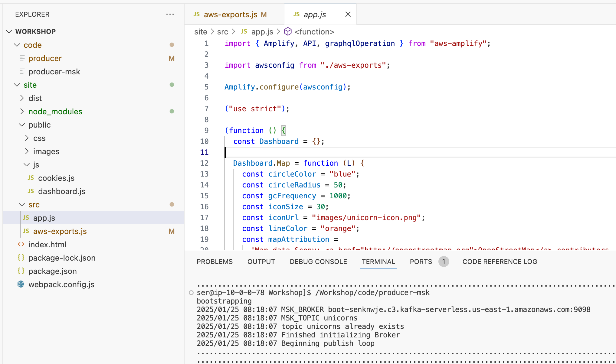The height and width of the screenshot is (364, 616).
Task: Click line number 11 in the gutter
Action: click(204, 152)
